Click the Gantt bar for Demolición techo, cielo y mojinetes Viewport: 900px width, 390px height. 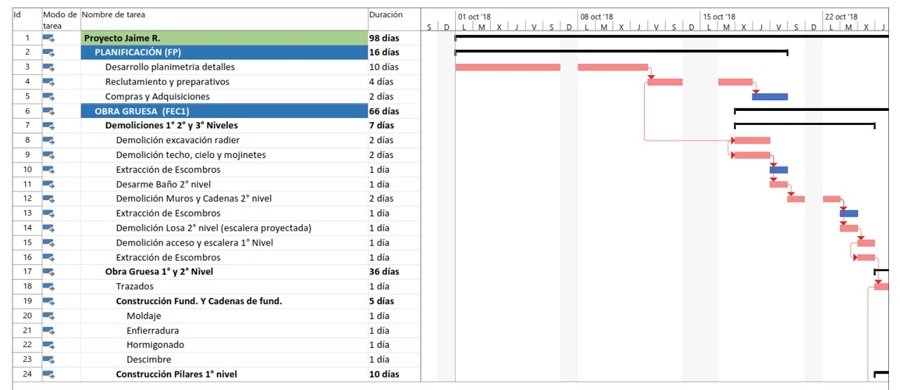(x=752, y=155)
